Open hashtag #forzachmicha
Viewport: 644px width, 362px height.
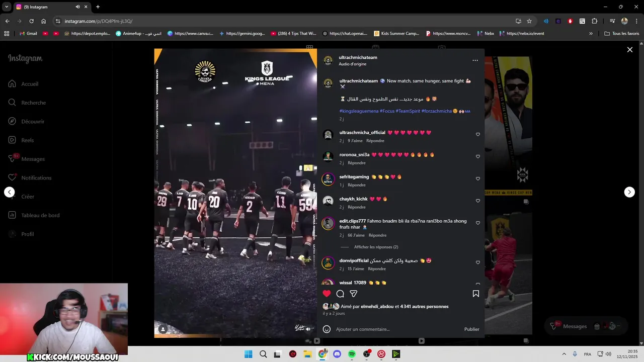436,111
